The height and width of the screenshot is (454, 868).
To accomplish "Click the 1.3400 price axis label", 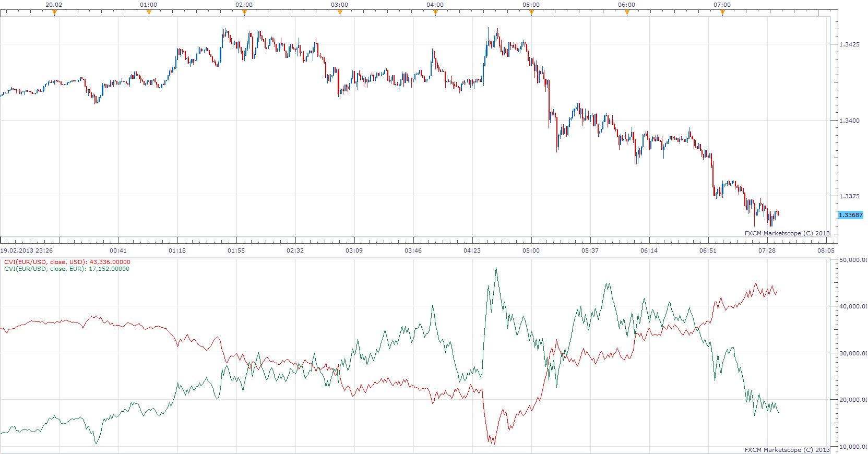I will [x=849, y=121].
